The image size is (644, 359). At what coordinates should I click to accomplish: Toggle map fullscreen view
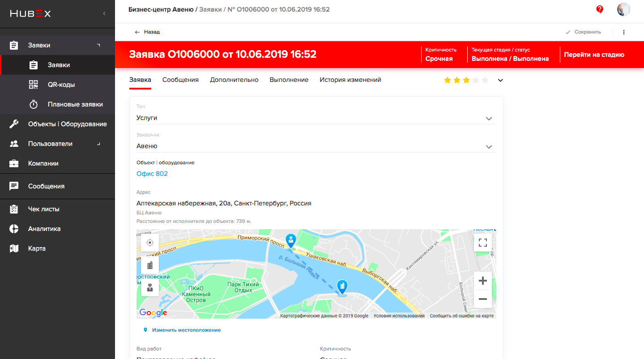483,243
